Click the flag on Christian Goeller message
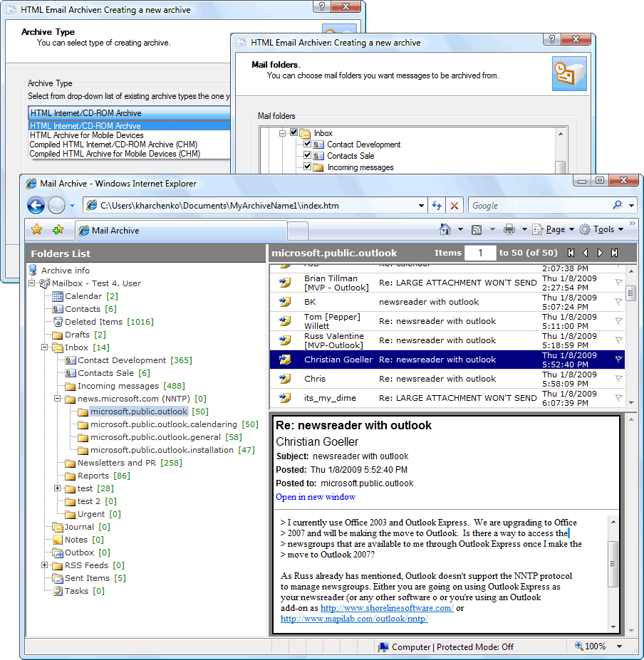Screen dimensions: 644x660 point(618,359)
